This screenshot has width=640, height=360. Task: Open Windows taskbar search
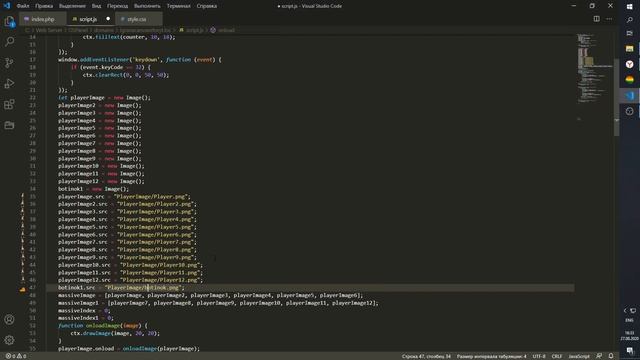click(x=629, y=20)
